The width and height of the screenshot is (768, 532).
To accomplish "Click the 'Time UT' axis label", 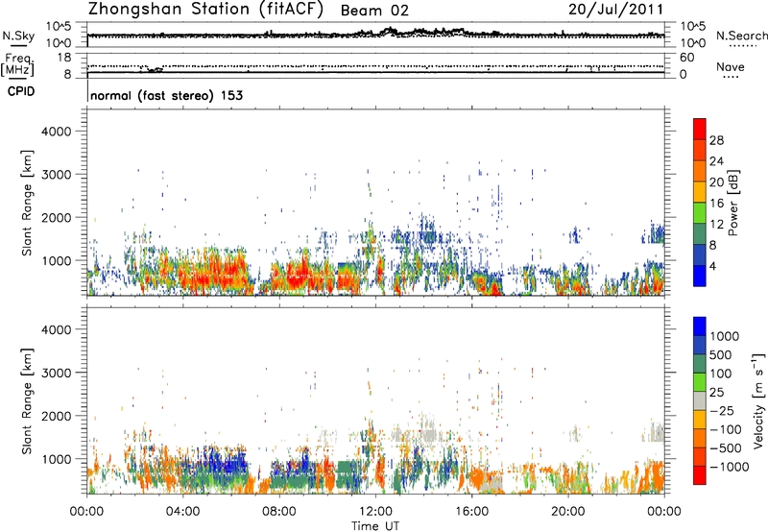I will (375, 526).
